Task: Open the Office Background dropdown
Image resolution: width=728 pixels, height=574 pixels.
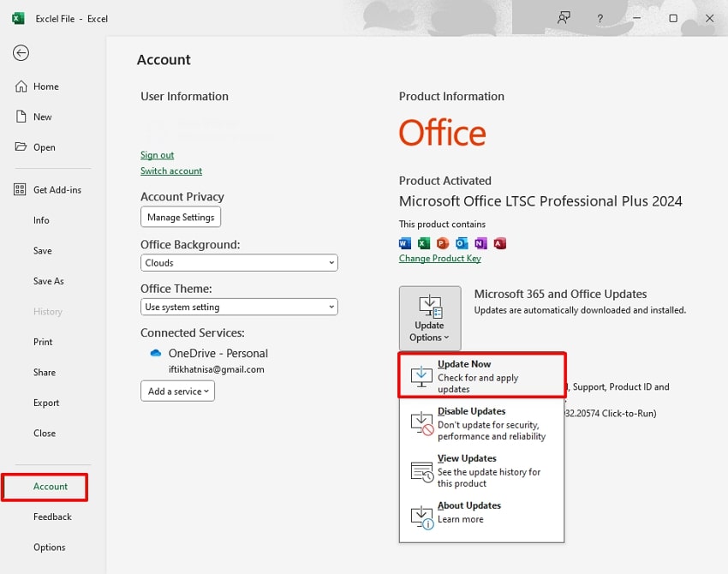Action: (239, 263)
